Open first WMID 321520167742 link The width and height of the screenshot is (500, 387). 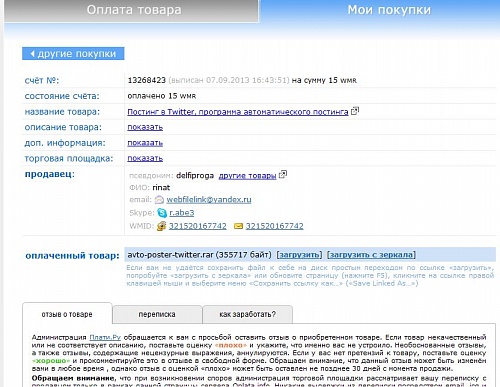point(198,226)
